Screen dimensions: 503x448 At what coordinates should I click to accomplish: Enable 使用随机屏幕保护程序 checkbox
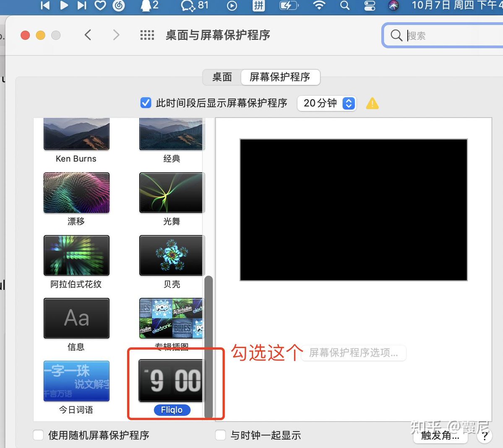click(39, 435)
